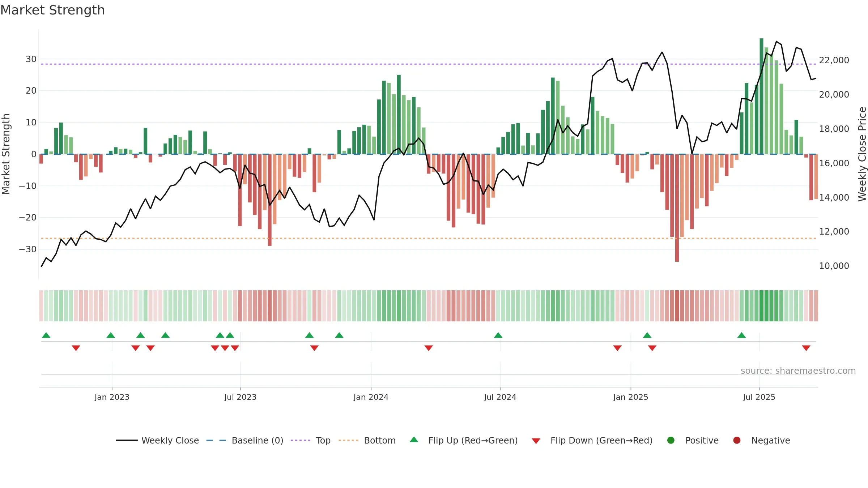This screenshot has height=488, width=868.
Task: Toggle the Bottom legend entry
Action: (x=367, y=440)
